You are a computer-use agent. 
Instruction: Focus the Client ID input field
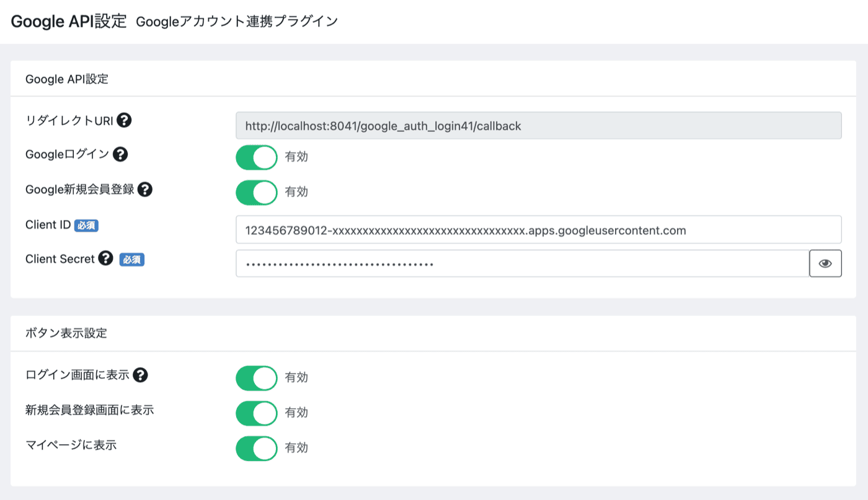(538, 230)
